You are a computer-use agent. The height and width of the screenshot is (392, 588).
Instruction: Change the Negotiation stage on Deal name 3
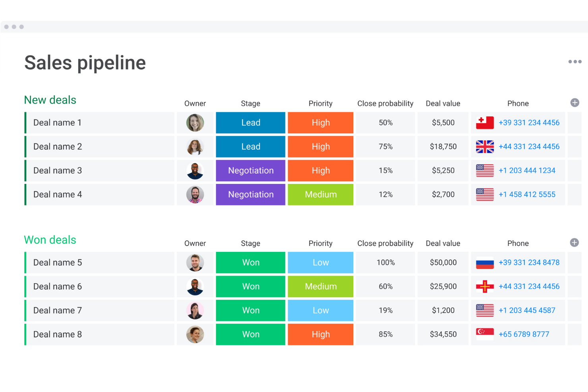[250, 170]
